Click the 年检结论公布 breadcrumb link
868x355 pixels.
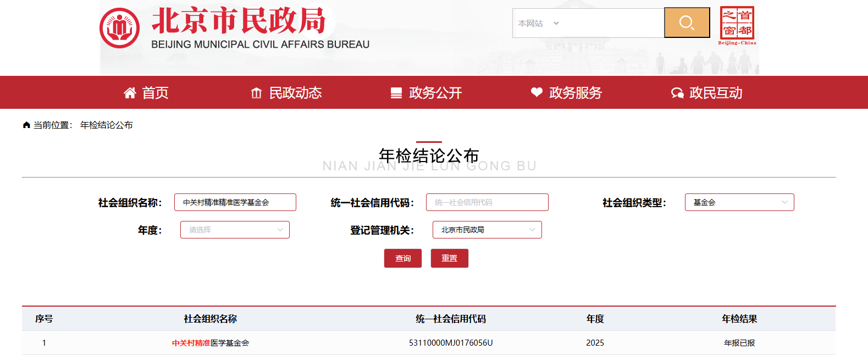[107, 125]
